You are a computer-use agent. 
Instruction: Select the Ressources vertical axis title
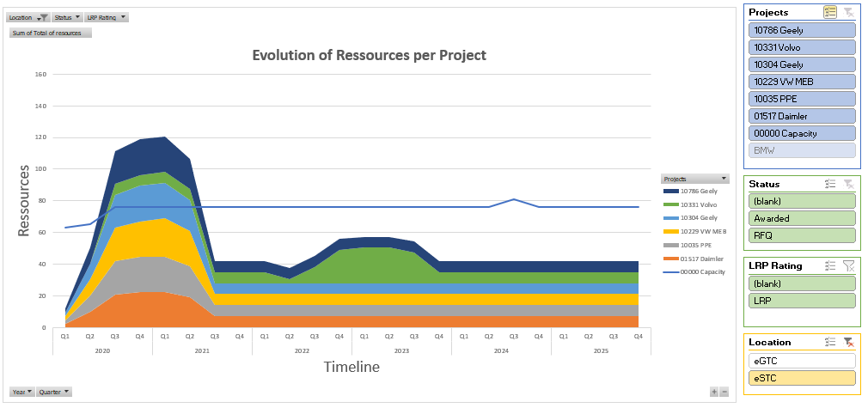[x=23, y=200]
